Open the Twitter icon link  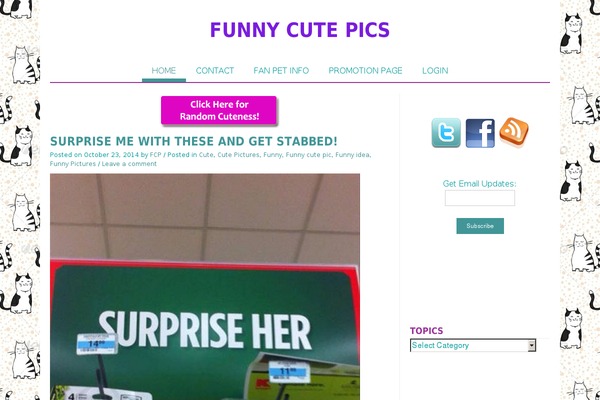(446, 133)
